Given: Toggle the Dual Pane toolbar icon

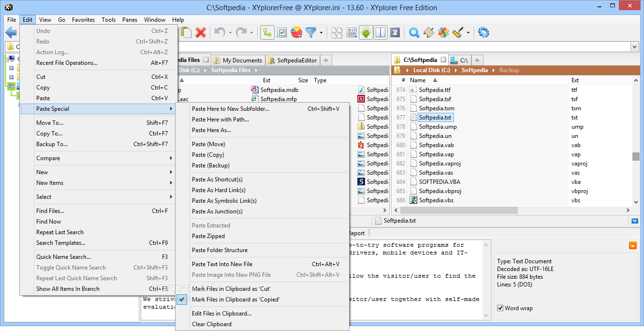Looking at the screenshot, I should tap(381, 33).
